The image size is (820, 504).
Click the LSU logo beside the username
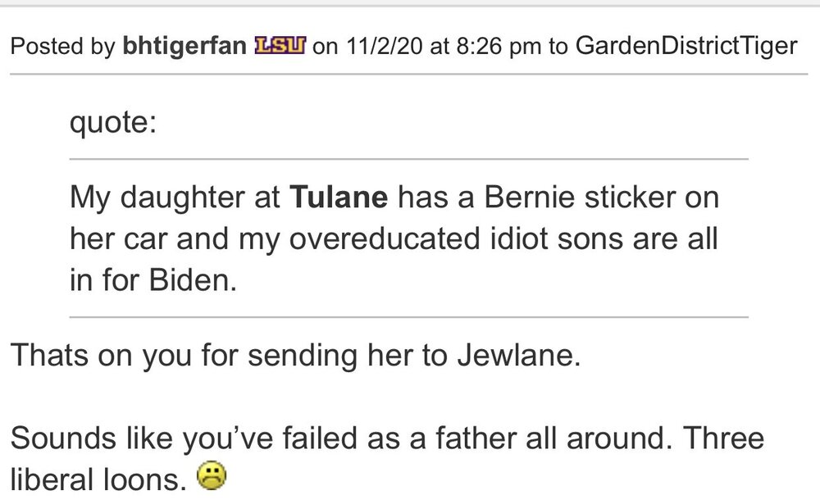[284, 46]
